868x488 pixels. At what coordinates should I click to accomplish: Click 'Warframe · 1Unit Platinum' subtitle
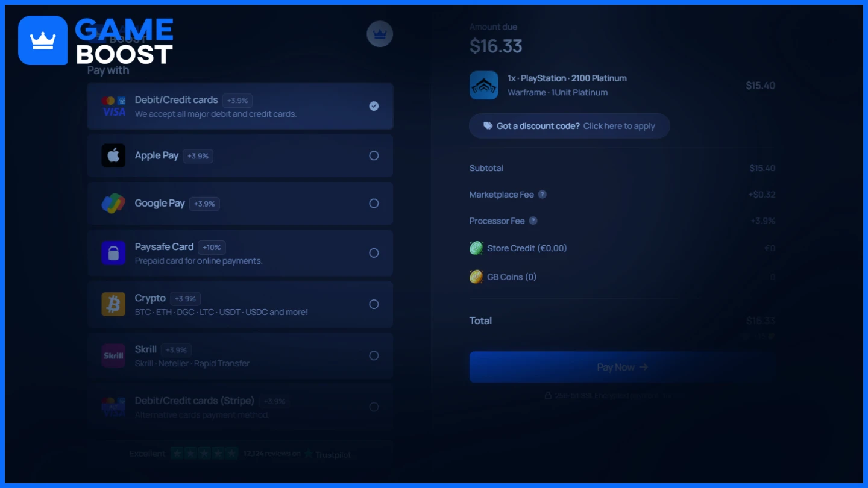tap(558, 92)
